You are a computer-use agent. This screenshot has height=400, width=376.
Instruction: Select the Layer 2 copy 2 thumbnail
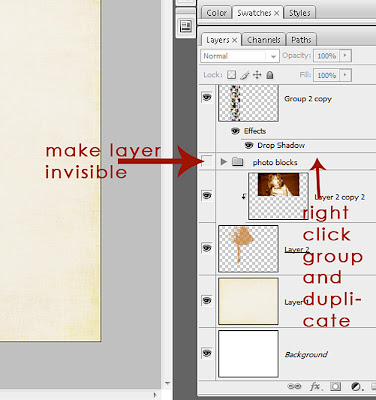click(x=278, y=196)
